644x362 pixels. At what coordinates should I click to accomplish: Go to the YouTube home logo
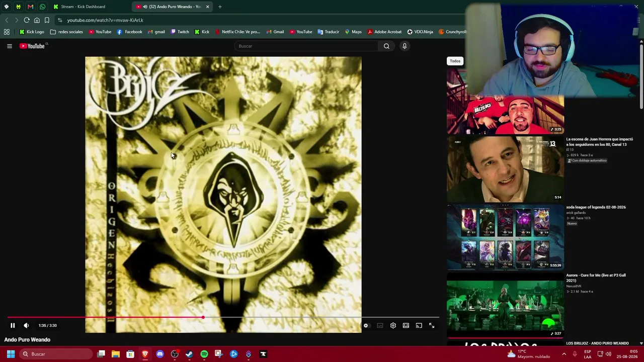[33, 46]
